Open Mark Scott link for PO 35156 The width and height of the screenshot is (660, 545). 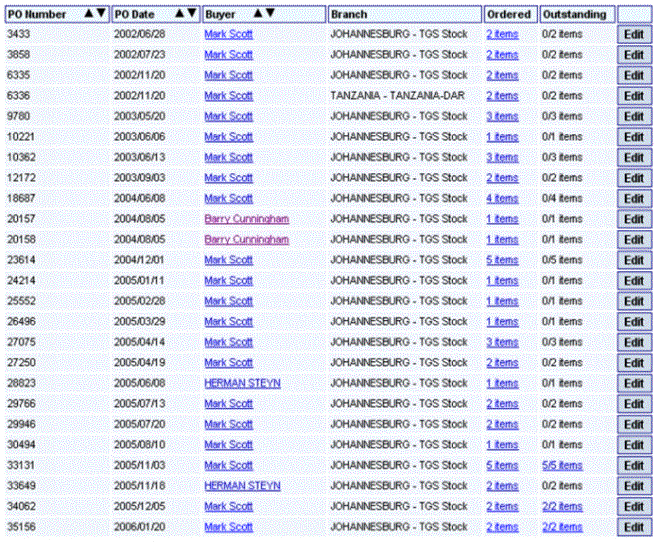(229, 527)
